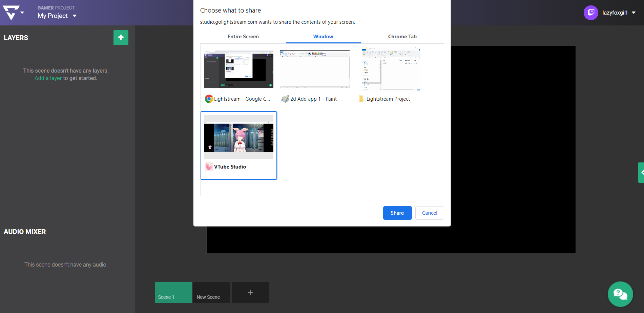
Task: Switch to the New Scene tile
Action: [211, 292]
